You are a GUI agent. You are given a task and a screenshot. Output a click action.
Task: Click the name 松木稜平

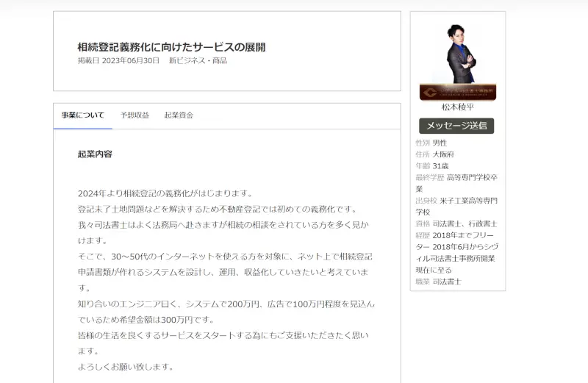[457, 107]
